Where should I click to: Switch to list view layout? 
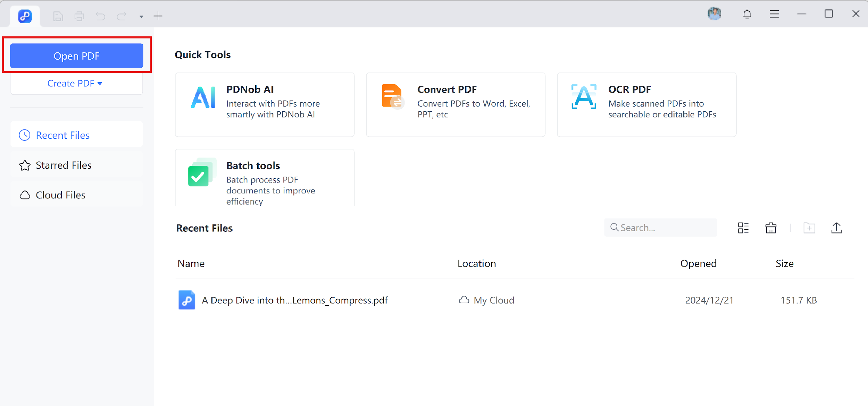(744, 228)
